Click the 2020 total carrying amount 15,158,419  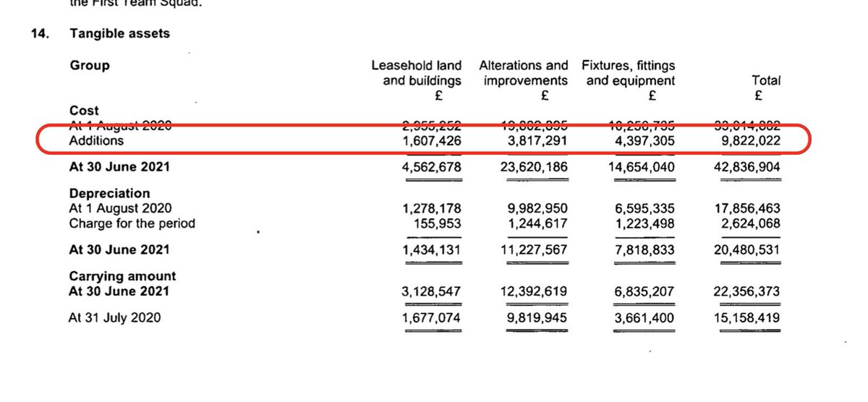(747, 317)
